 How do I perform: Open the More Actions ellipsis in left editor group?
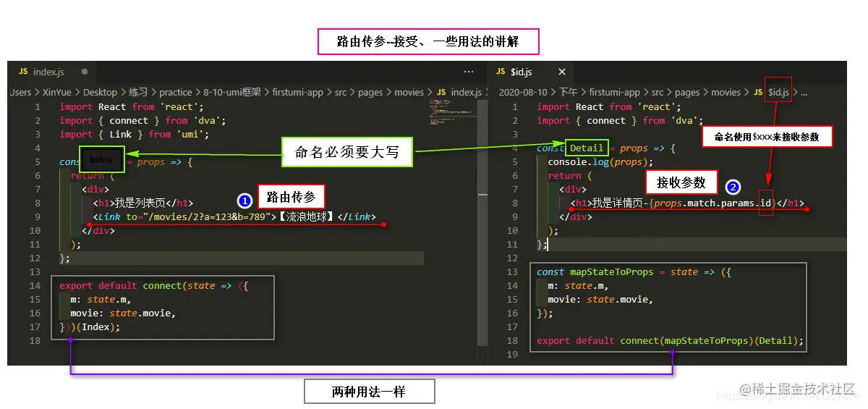point(469,72)
